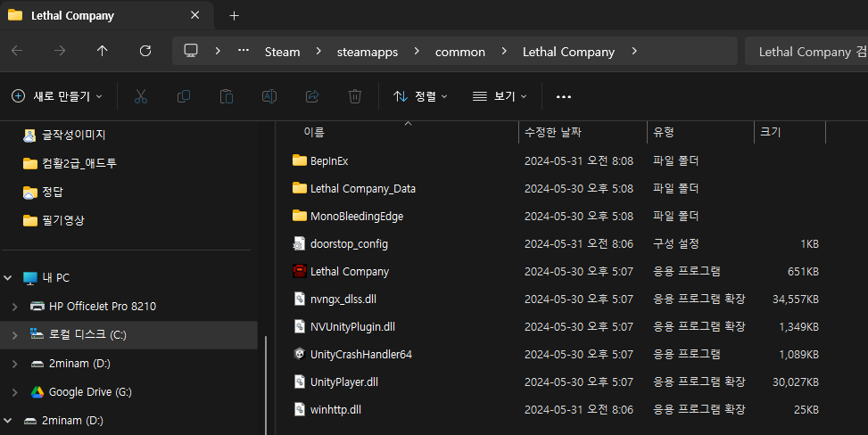This screenshot has width=868, height=435.
Task: Click the Copy icon in toolbar
Action: point(183,96)
